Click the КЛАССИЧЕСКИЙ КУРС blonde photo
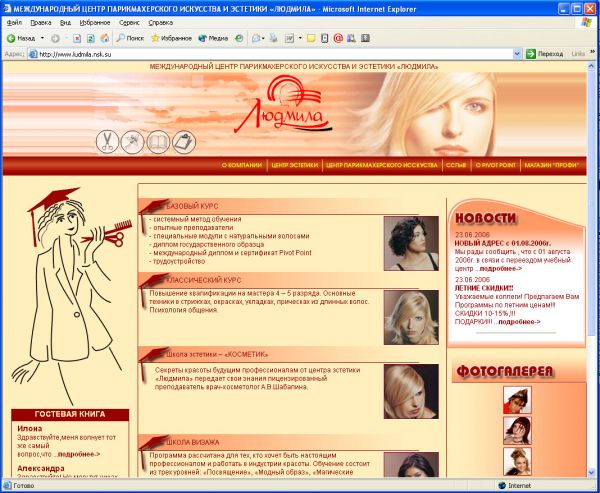This screenshot has width=600, height=493. click(x=411, y=317)
